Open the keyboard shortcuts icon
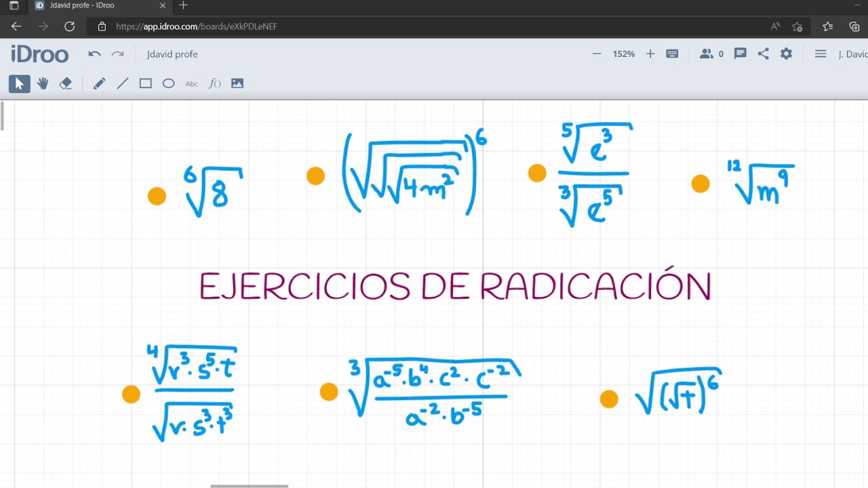 click(x=672, y=54)
